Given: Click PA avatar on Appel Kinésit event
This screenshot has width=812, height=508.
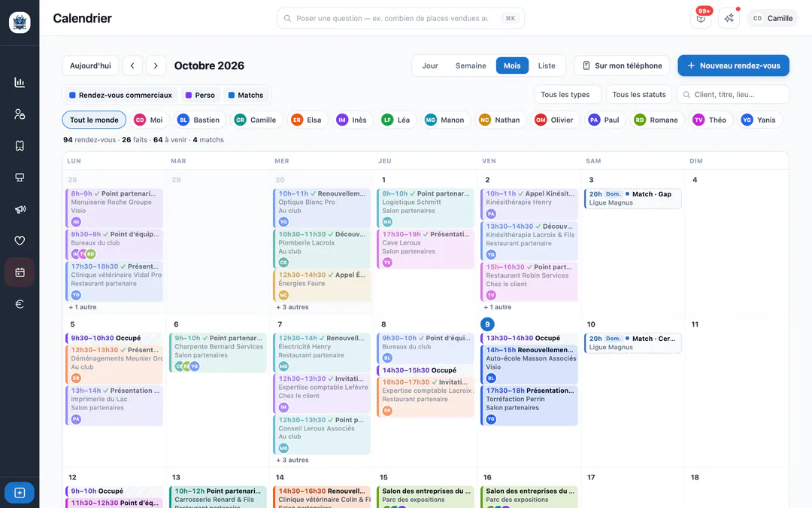Looking at the screenshot, I should tap(491, 214).
